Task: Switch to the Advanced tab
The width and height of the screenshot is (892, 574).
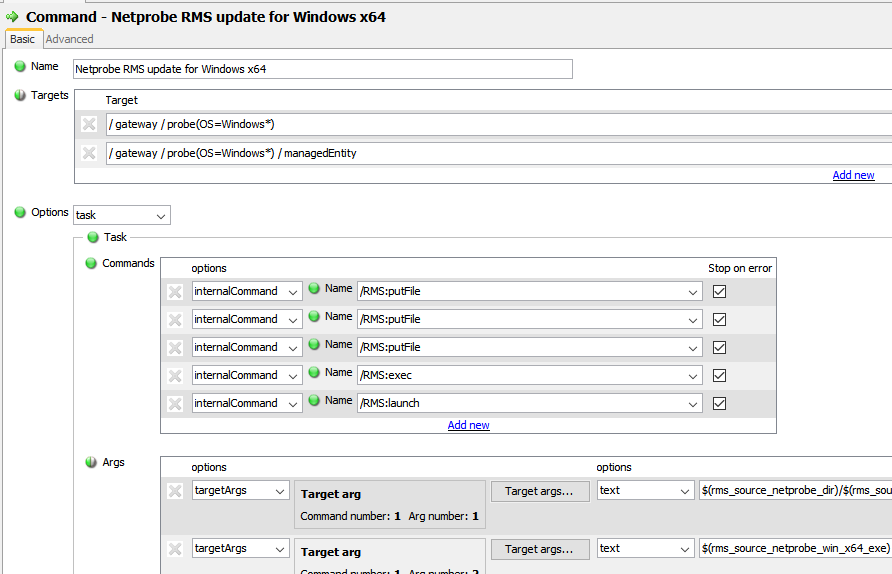Action: (69, 39)
